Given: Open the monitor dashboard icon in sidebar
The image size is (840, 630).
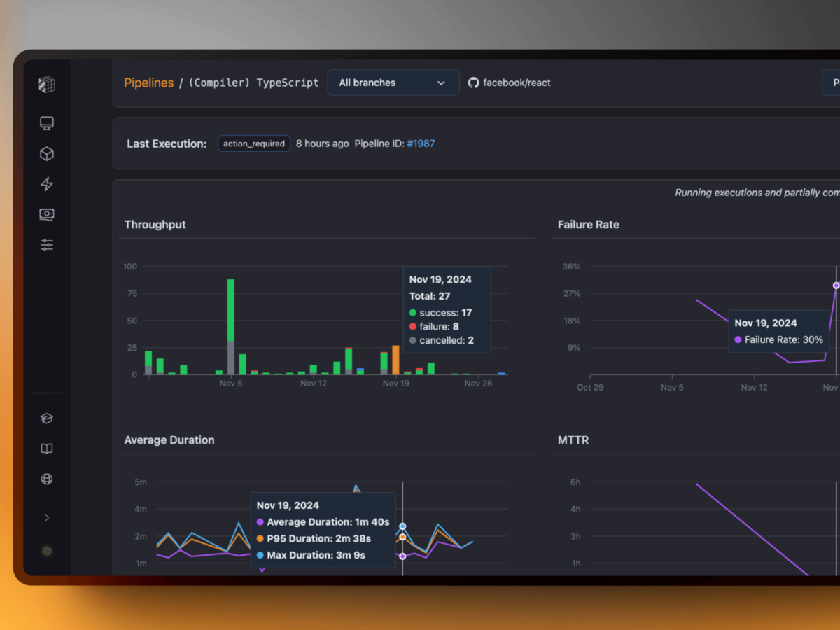Looking at the screenshot, I should pyautogui.click(x=47, y=124).
